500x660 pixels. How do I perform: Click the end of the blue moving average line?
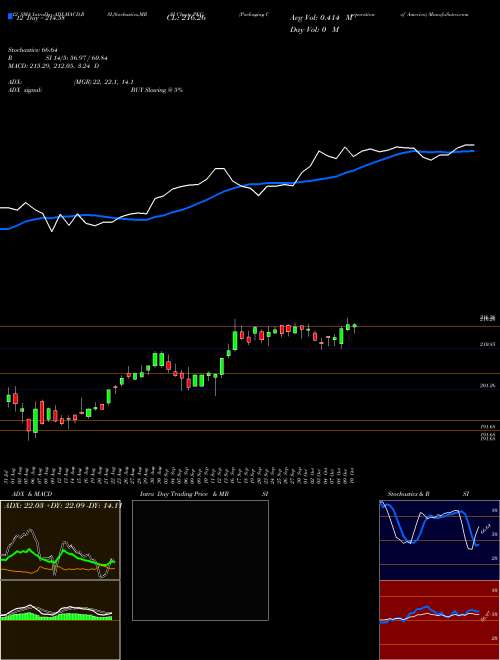pyautogui.click(x=472, y=151)
